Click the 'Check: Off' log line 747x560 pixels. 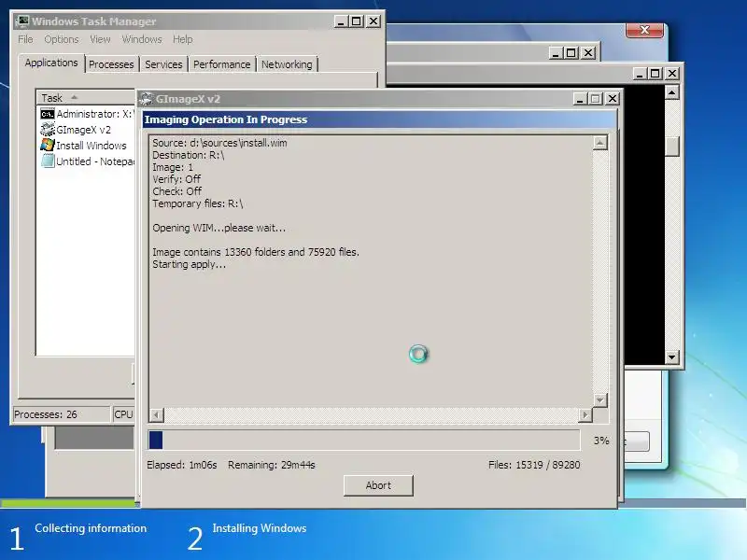176,191
